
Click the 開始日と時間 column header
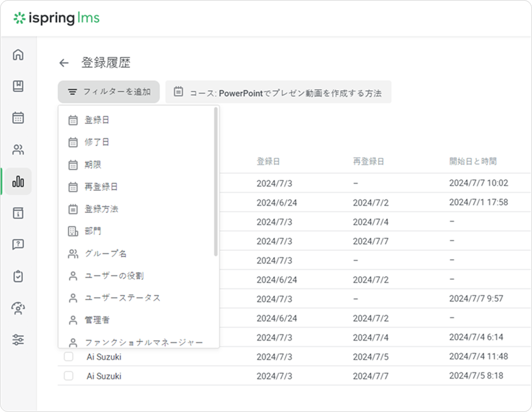click(473, 162)
